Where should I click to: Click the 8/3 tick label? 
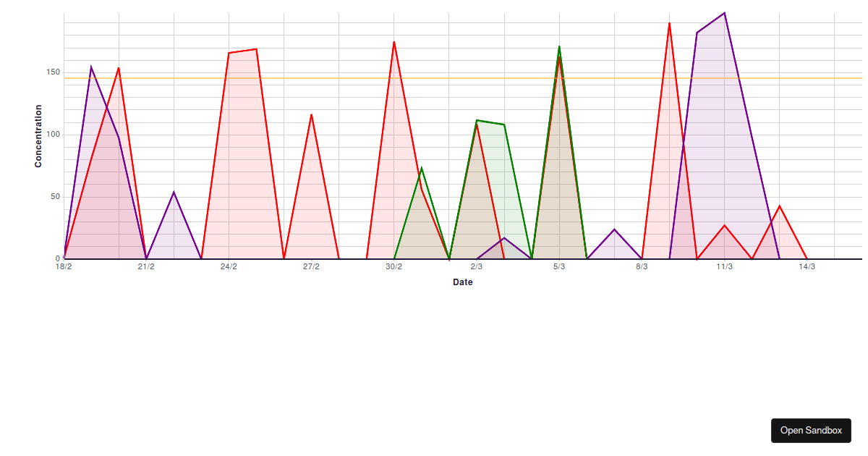point(641,266)
